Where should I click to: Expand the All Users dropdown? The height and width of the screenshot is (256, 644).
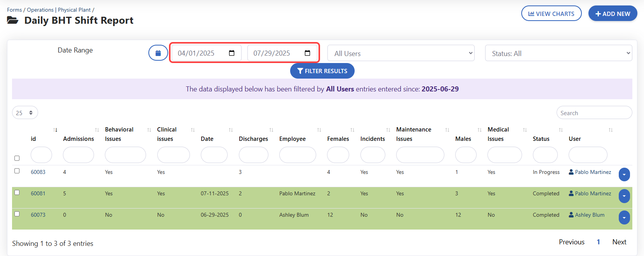401,53
